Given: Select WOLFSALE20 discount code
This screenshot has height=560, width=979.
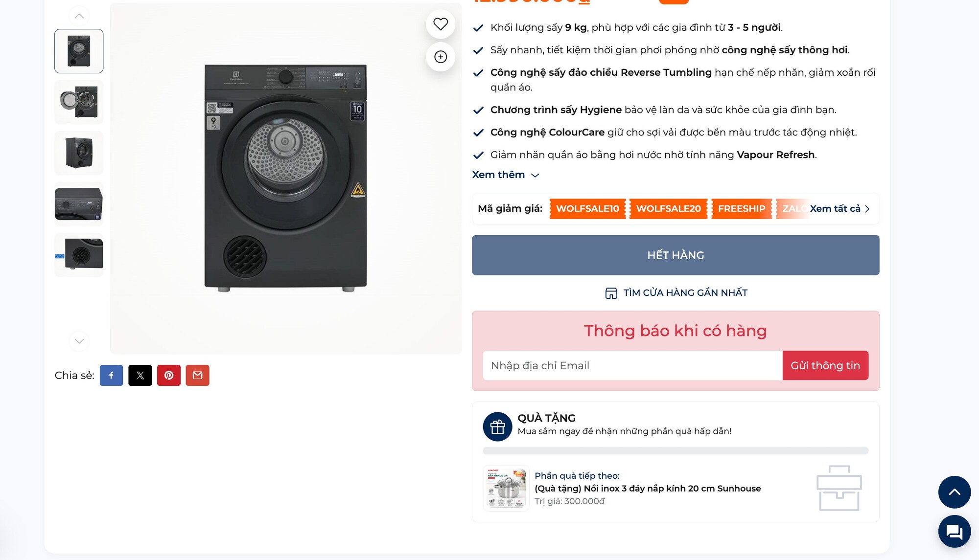Looking at the screenshot, I should click(668, 209).
